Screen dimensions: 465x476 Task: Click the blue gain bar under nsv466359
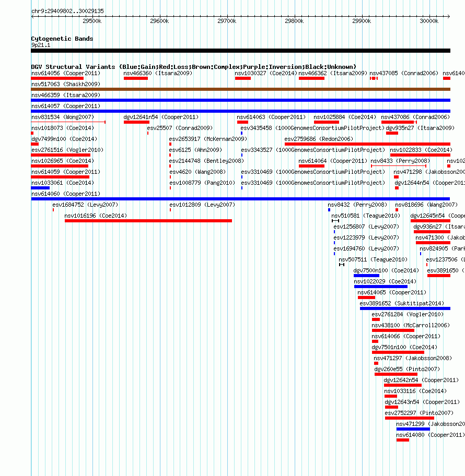(x=240, y=100)
